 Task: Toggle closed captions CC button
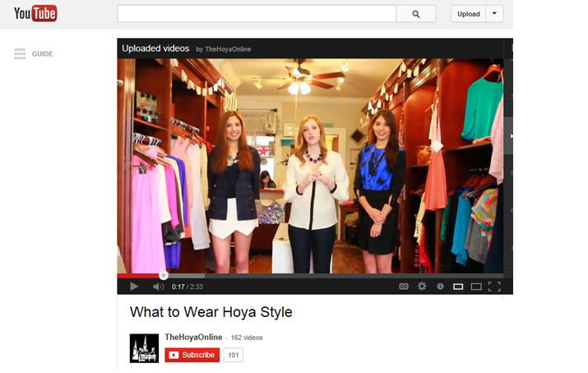404,287
